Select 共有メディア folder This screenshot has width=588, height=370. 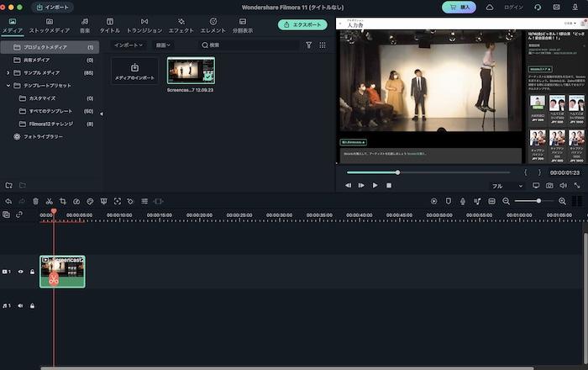pos(50,60)
